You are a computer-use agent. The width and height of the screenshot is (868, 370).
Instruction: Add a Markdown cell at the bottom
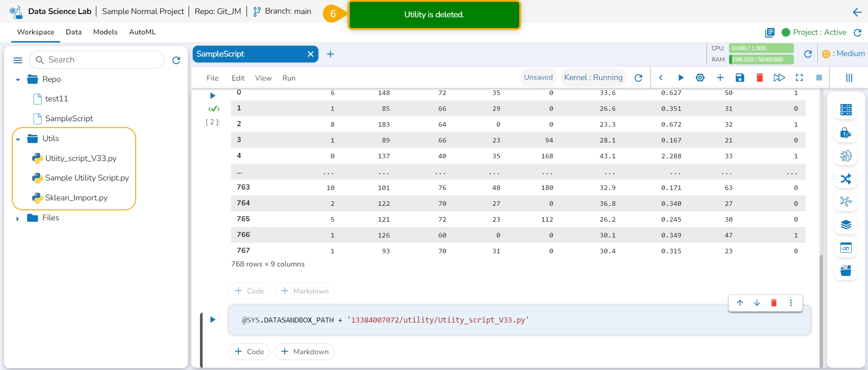click(x=304, y=351)
